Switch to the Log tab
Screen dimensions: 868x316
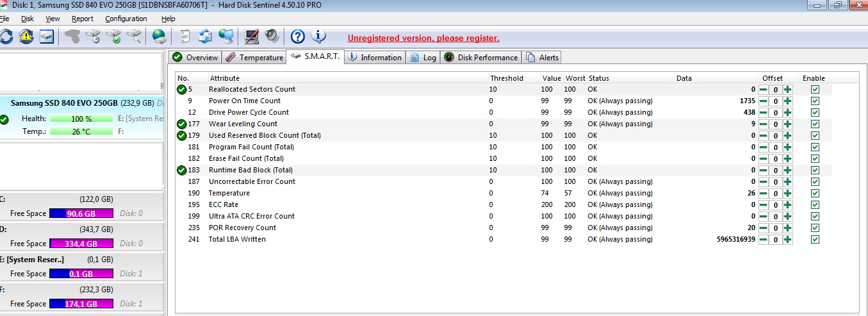[x=423, y=57]
